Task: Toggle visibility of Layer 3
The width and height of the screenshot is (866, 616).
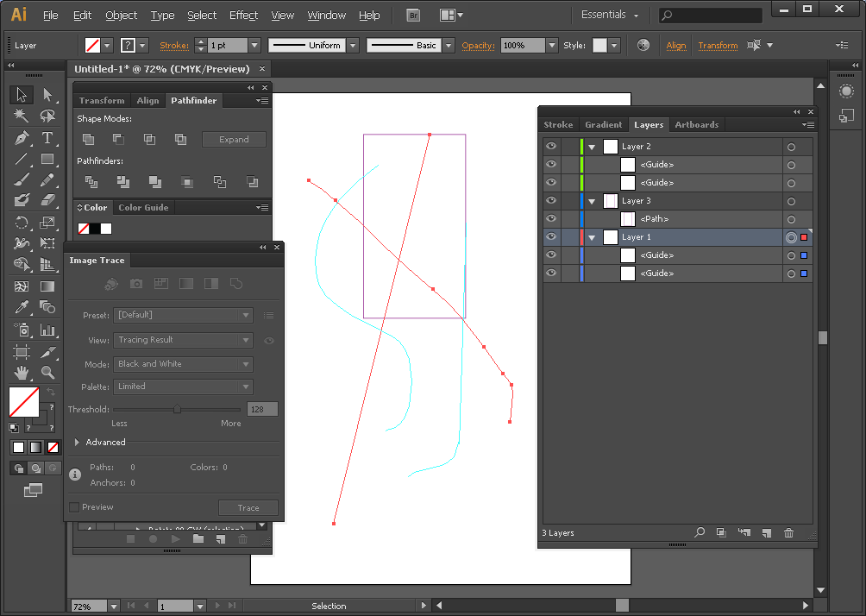Action: point(551,200)
